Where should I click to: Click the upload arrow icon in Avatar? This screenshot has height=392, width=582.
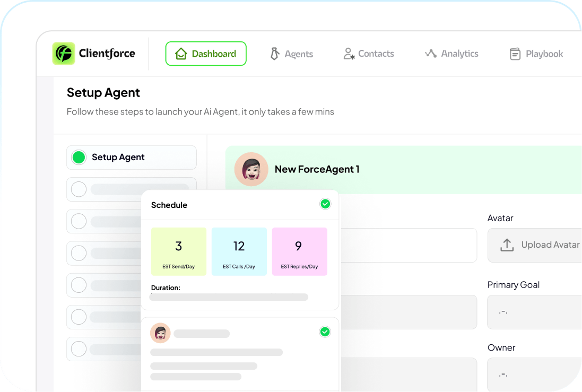(507, 245)
